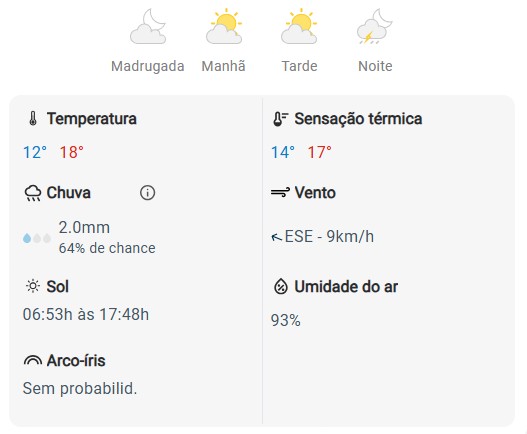Click the ESE wind direction arrow
Screen dimensions: 527x434
[276, 237]
